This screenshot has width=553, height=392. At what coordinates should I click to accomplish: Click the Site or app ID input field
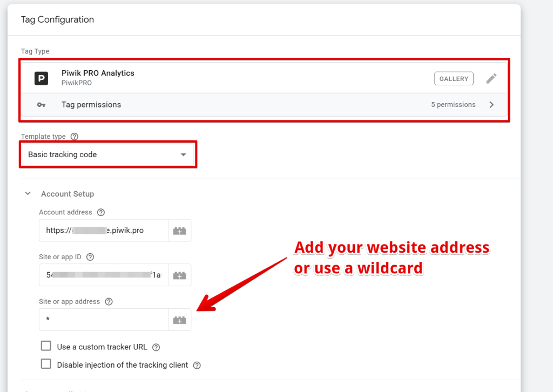(104, 275)
